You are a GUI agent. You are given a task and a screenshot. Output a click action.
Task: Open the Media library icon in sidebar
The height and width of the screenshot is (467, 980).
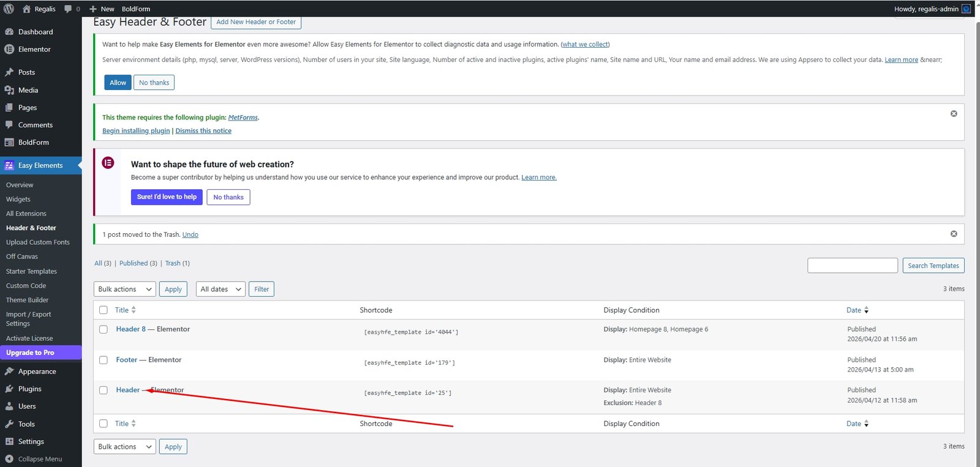point(9,90)
